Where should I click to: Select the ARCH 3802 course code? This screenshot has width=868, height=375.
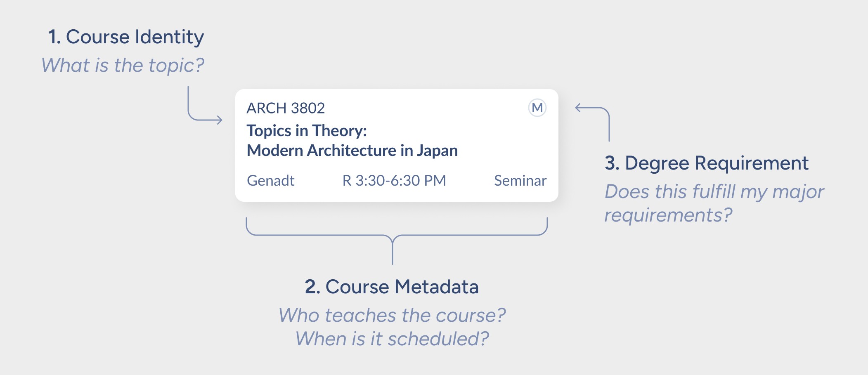[286, 108]
